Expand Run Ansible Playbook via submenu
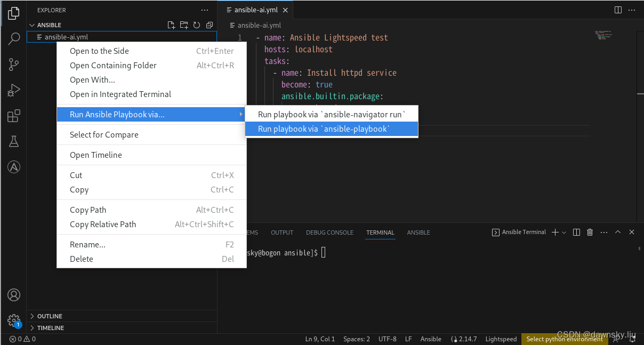This screenshot has height=345, width=644. tap(152, 114)
